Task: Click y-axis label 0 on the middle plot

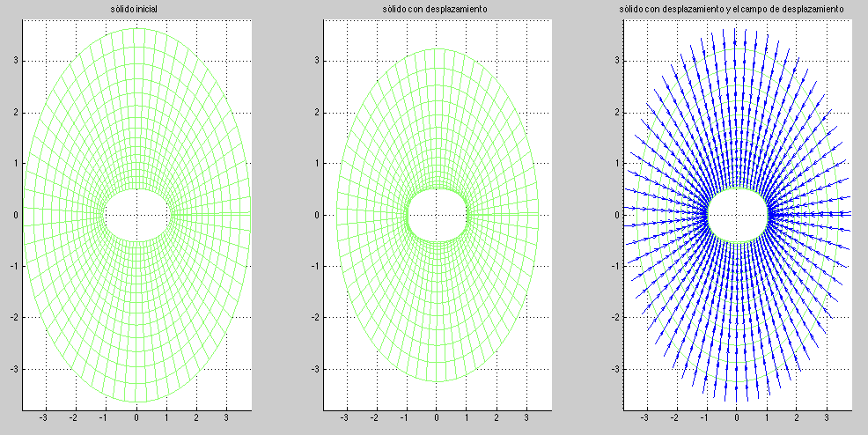Action: pyautogui.click(x=315, y=215)
